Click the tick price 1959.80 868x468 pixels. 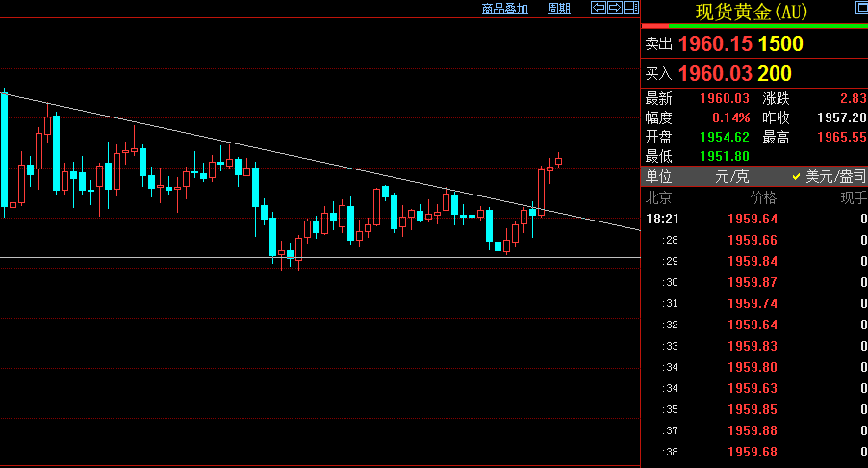[753, 367]
